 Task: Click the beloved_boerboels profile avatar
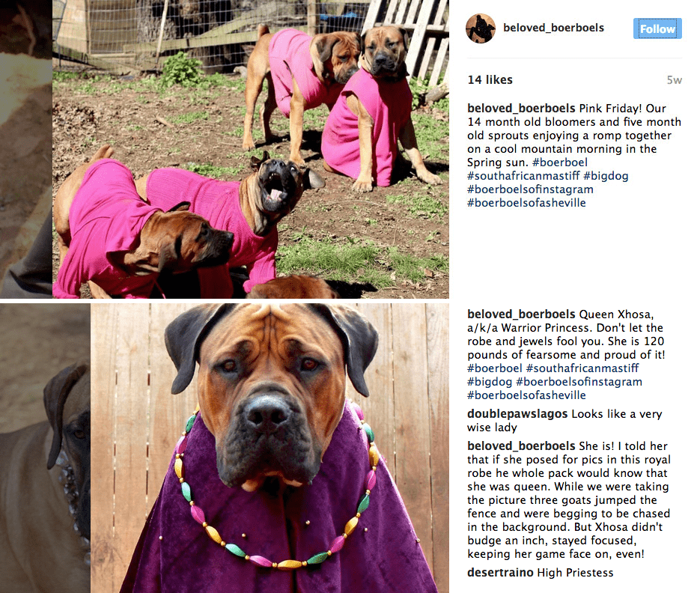point(481,28)
